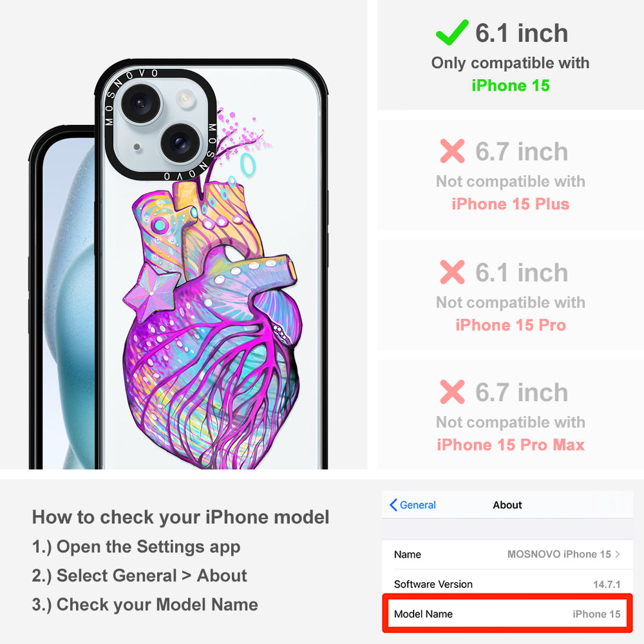Click the red X beside iPhone 15 Pro Max
Screen dimensions: 644x644
tap(452, 392)
